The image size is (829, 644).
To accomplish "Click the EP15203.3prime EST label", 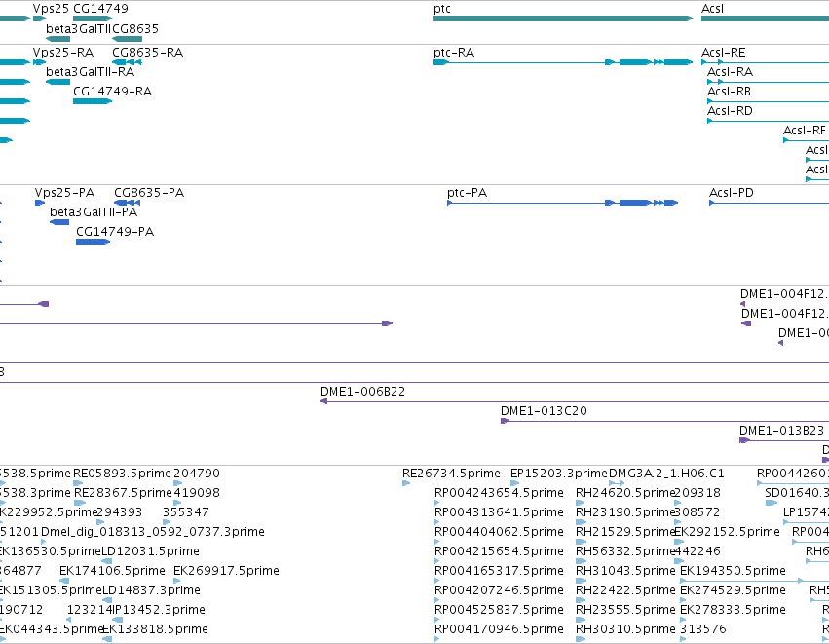I will [x=559, y=474].
